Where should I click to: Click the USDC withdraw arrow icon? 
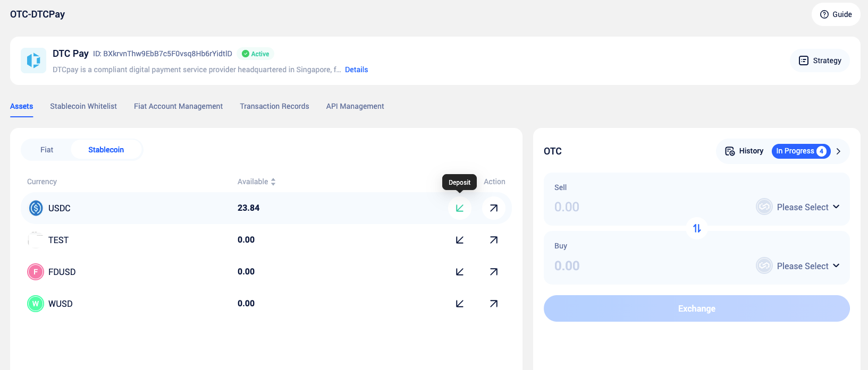pos(494,208)
